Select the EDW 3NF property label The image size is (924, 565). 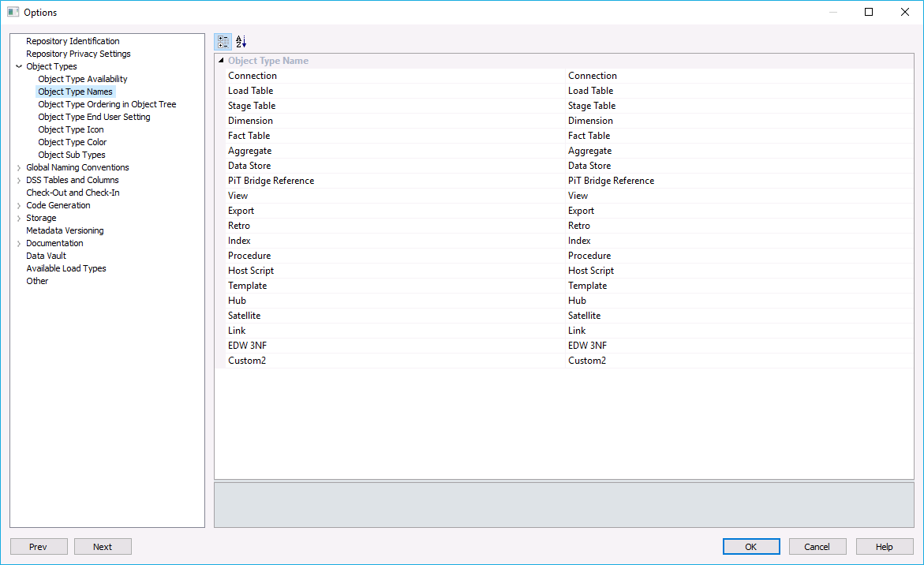[248, 346]
